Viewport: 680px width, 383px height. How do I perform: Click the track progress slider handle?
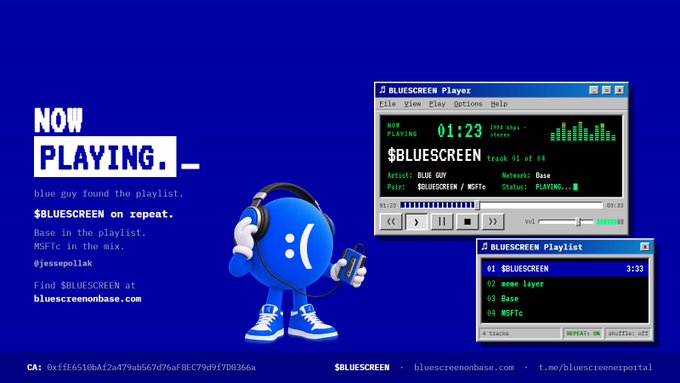point(477,205)
